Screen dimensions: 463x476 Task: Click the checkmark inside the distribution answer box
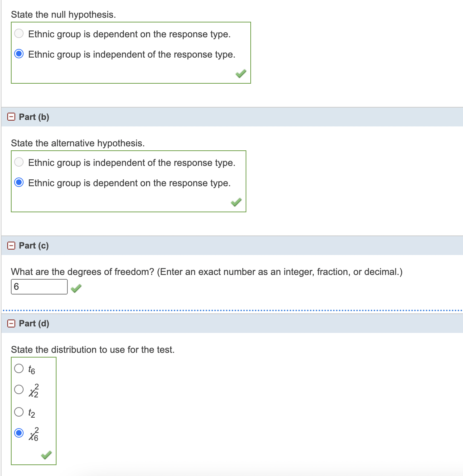point(47,455)
